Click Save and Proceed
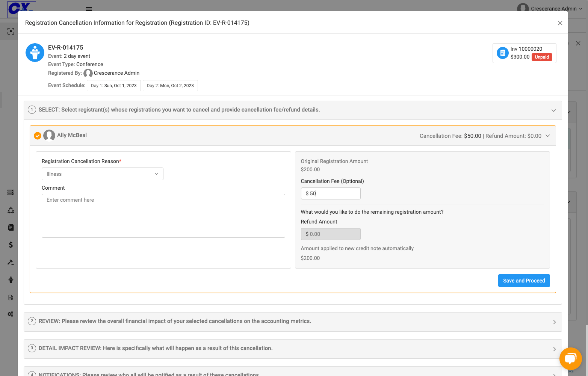The height and width of the screenshot is (376, 588). pos(524,281)
